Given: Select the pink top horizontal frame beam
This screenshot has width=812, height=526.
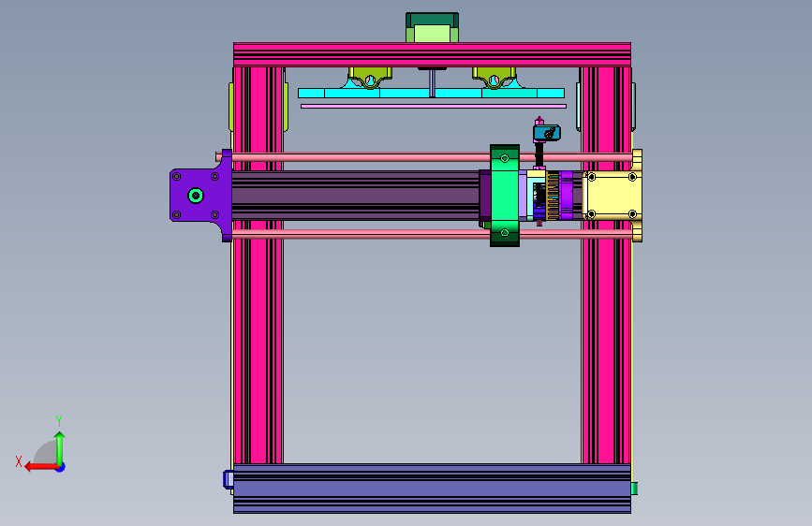Looking at the screenshot, I should tap(432, 54).
